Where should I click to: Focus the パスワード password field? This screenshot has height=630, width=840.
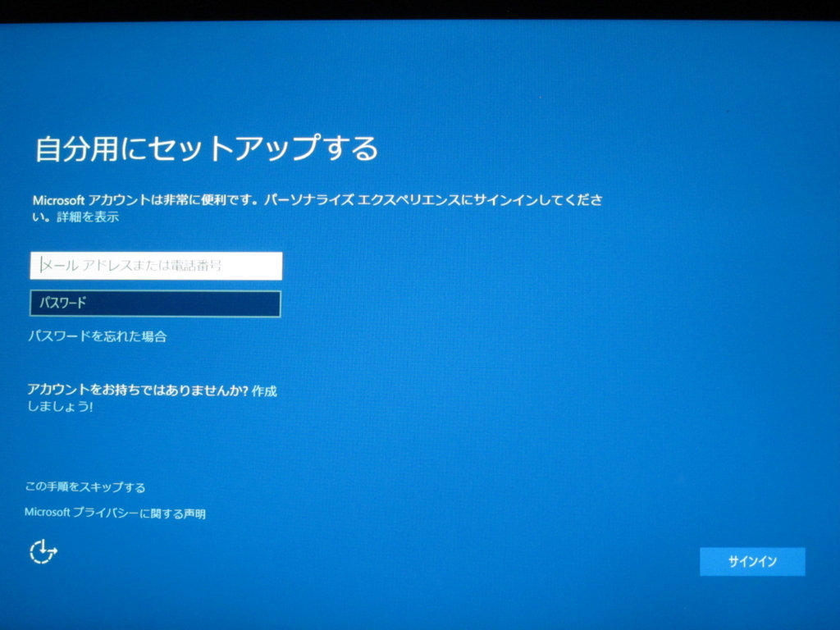155,304
